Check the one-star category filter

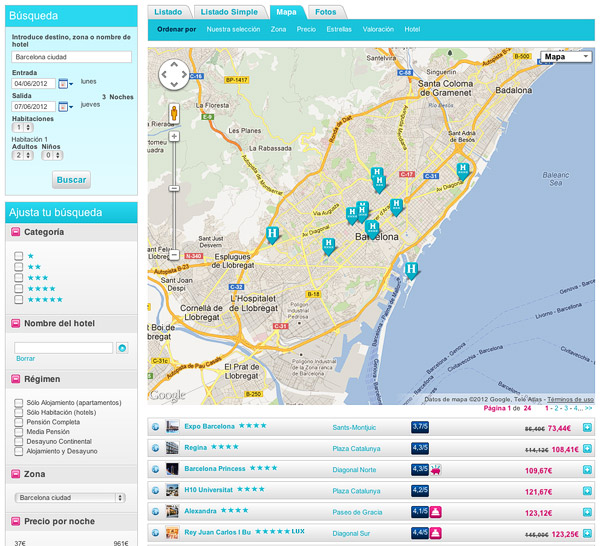pos(18,256)
